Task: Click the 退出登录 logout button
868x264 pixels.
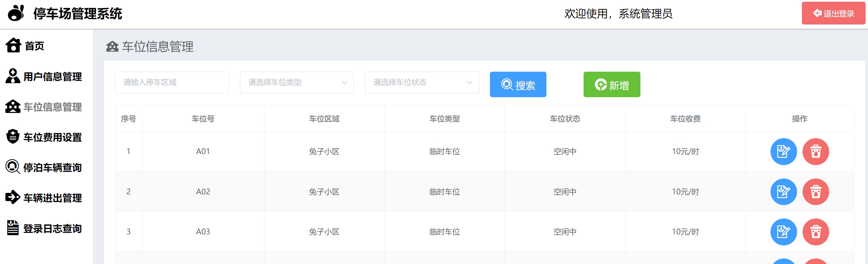Action: [833, 13]
